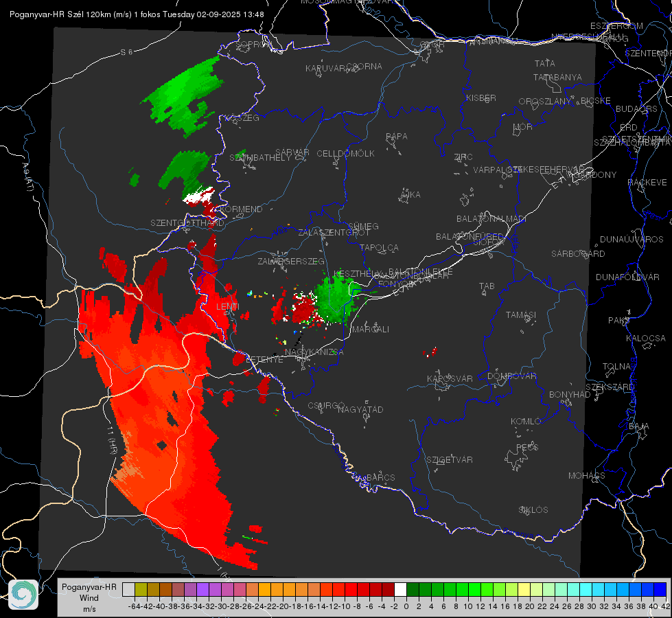Click the NAGYATÁD town label
The height and width of the screenshot is (618, 672).
tap(360, 409)
